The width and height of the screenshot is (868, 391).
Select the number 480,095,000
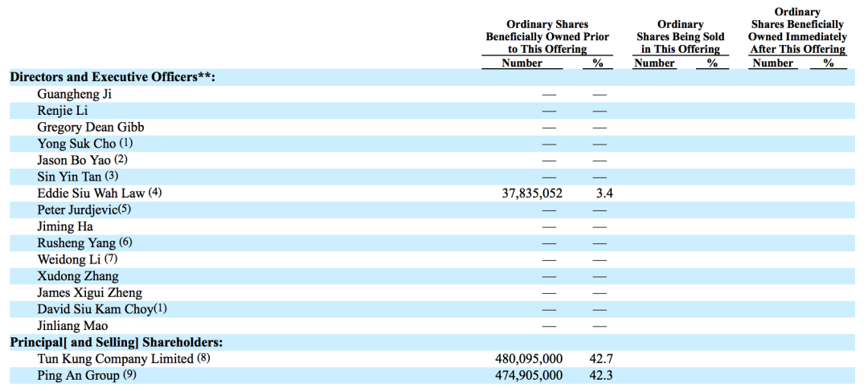point(528,359)
